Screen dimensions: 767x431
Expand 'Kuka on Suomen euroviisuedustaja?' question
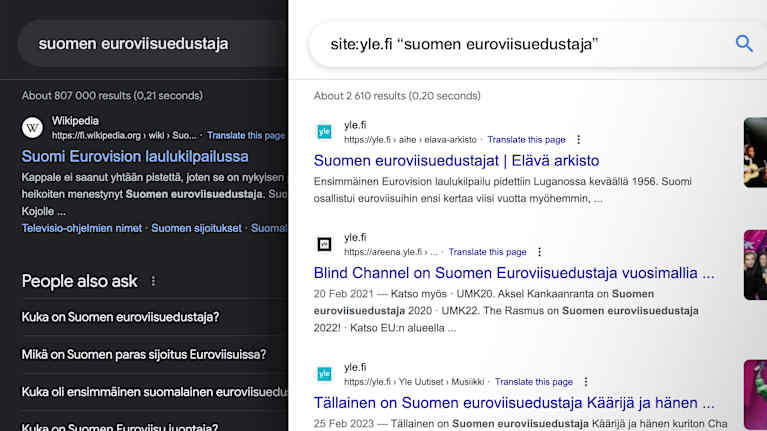(x=155, y=317)
